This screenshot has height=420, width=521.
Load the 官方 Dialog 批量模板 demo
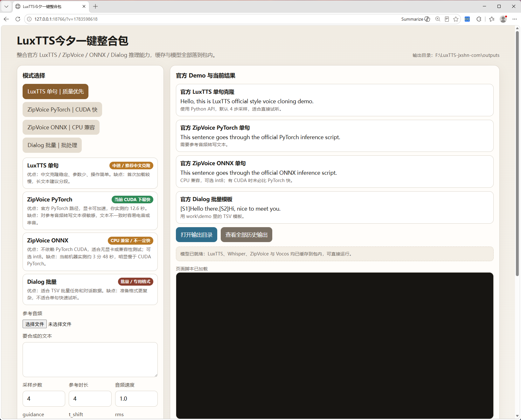coord(335,207)
